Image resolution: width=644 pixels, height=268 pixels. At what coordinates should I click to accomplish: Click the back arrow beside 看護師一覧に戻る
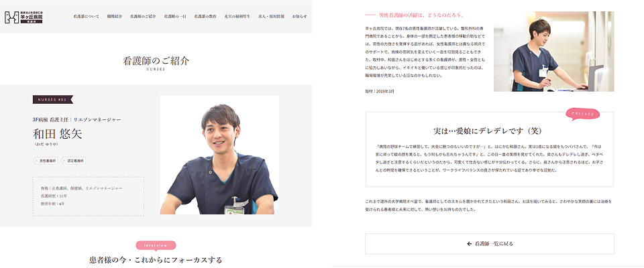coord(469,244)
